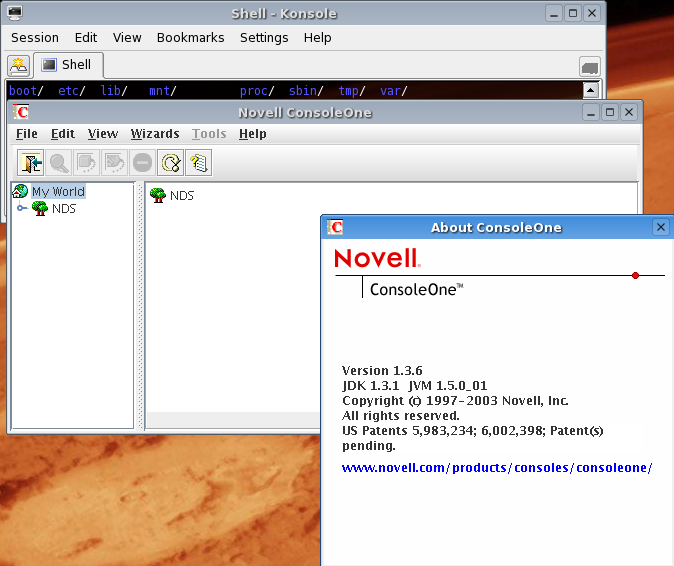Click 'lib/' in the Konsole terminal
Image resolution: width=674 pixels, height=566 pixels.
pos(114,91)
